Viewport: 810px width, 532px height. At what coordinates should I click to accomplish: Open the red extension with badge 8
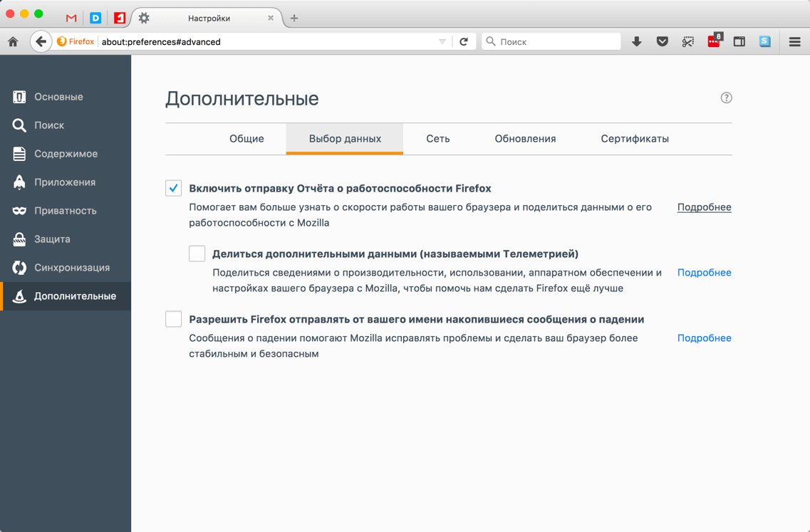(715, 41)
